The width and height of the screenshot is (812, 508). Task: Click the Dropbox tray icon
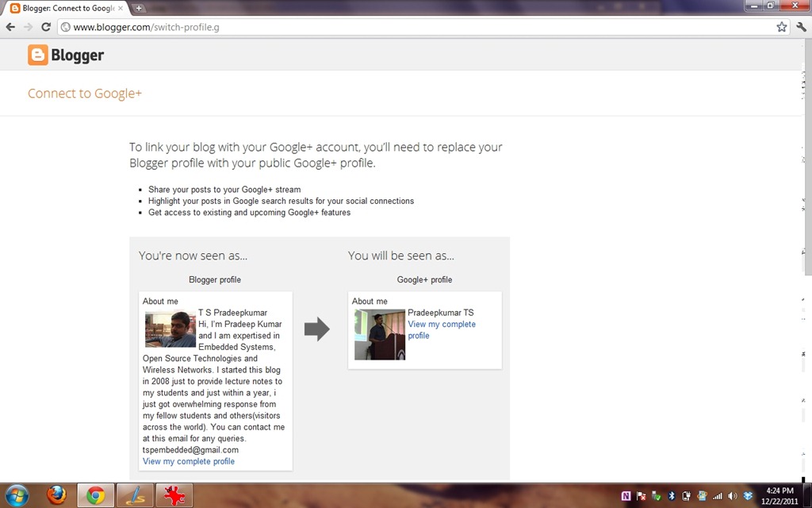click(x=748, y=496)
